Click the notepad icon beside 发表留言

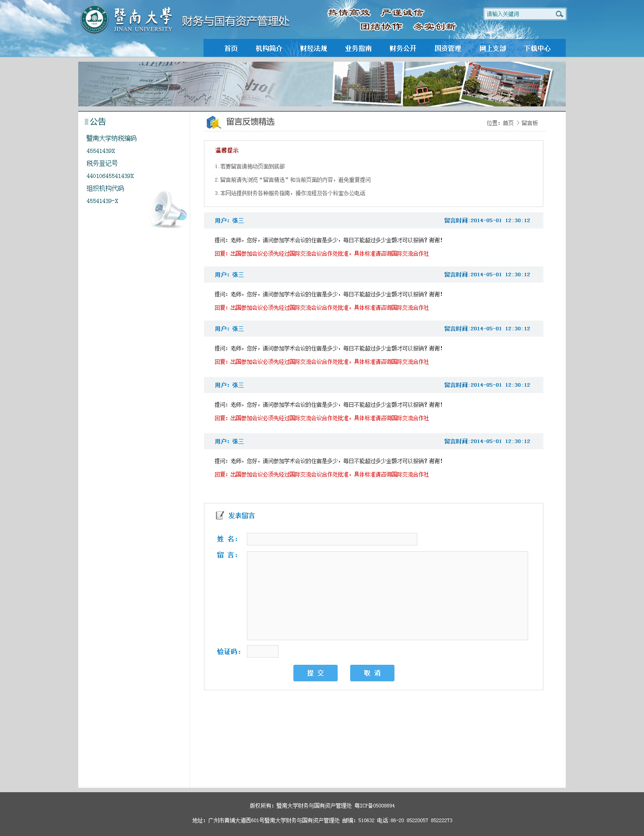tap(220, 515)
